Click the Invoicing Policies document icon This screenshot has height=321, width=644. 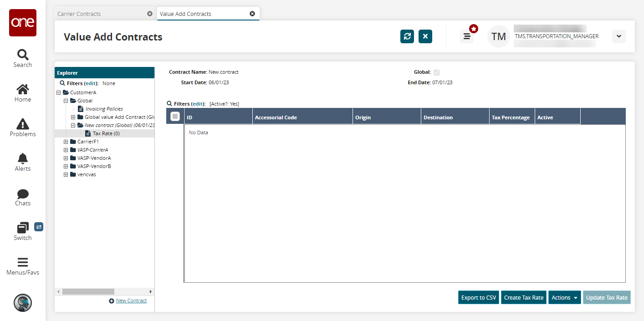pyautogui.click(x=81, y=109)
